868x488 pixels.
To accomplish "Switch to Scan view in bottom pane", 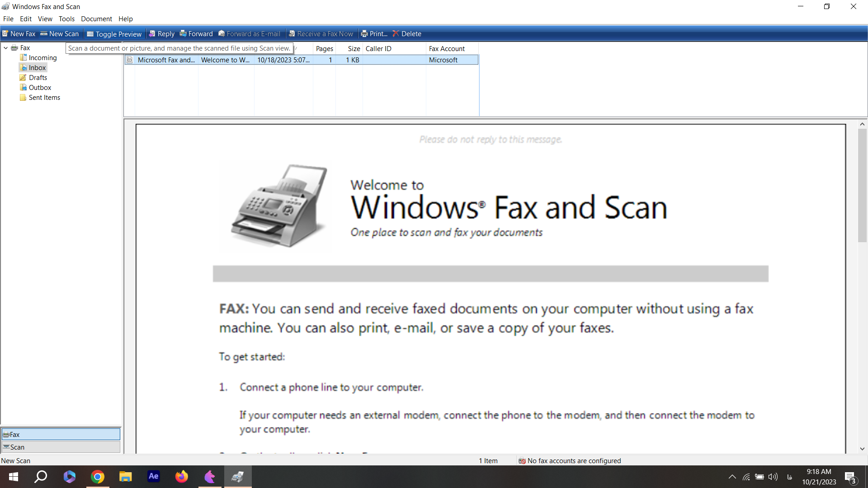I will pyautogui.click(x=61, y=447).
